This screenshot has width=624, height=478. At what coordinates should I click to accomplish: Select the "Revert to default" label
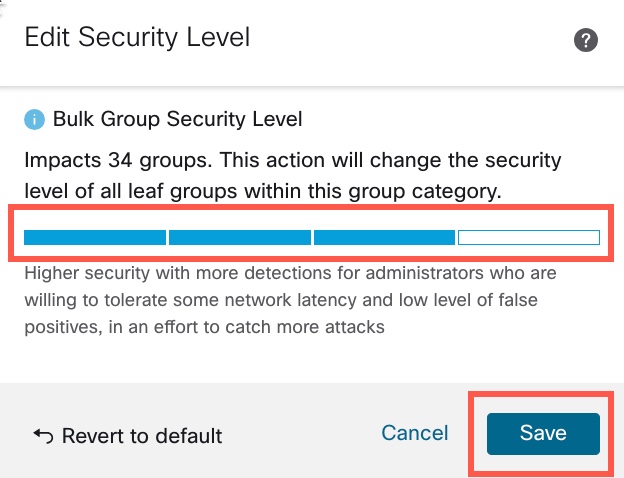141,435
